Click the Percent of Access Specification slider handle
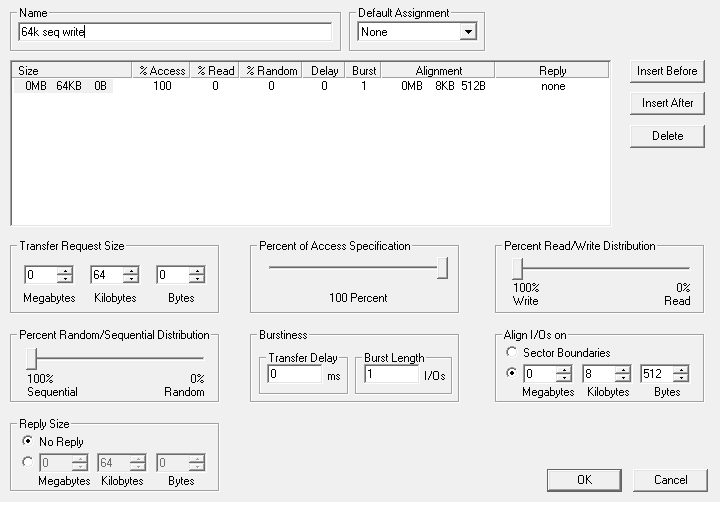The height and width of the screenshot is (505, 728). 442,268
